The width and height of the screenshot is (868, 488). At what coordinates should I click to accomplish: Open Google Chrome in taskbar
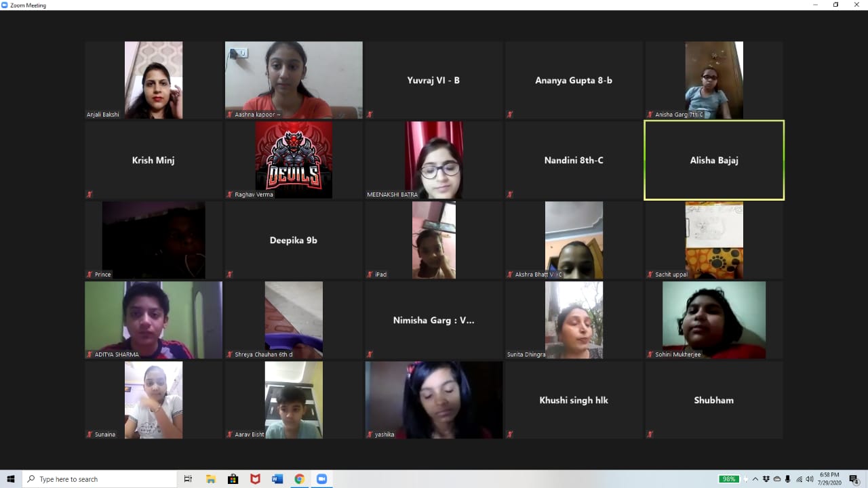[x=299, y=479]
